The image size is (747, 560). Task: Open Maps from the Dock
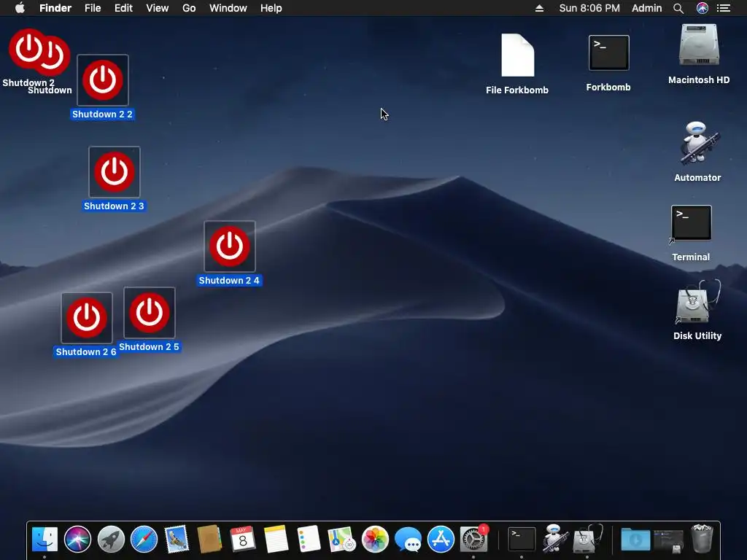(x=341, y=539)
